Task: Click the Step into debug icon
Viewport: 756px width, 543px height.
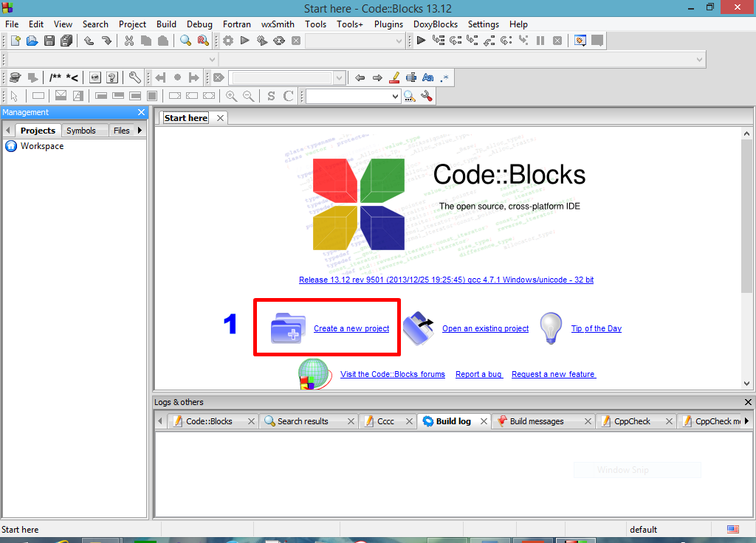Action: click(x=472, y=41)
